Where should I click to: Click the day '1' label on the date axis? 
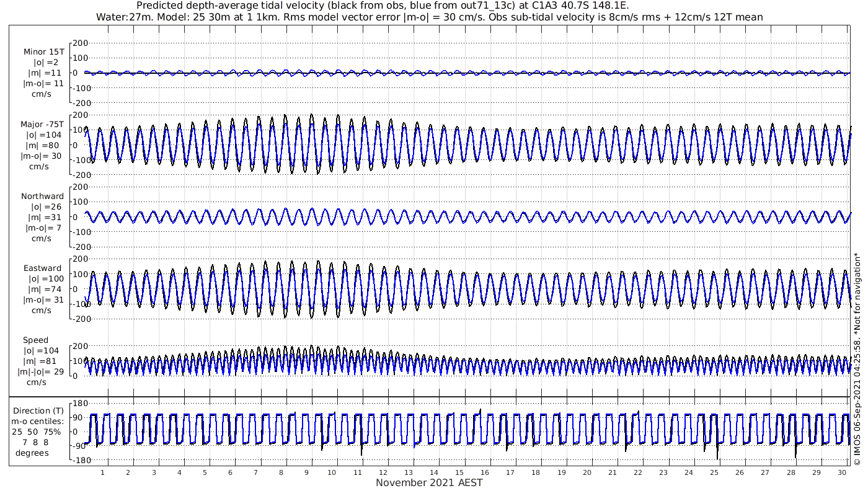pyautogui.click(x=102, y=473)
